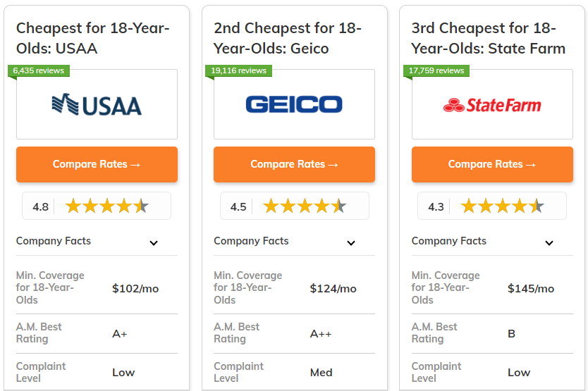The height and width of the screenshot is (391, 588).
Task: Open the 17,759 reviews badge
Action: click(x=436, y=70)
